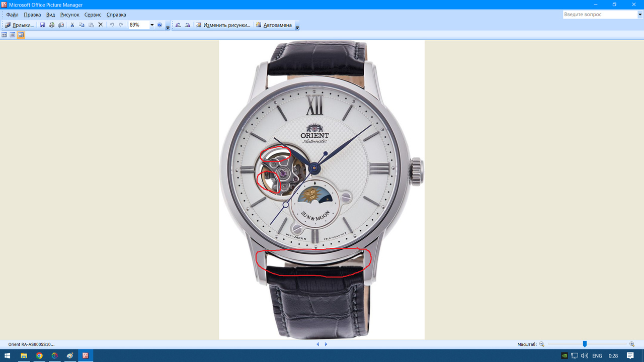Open the Правка menu
This screenshot has height=362, width=644.
32,15
